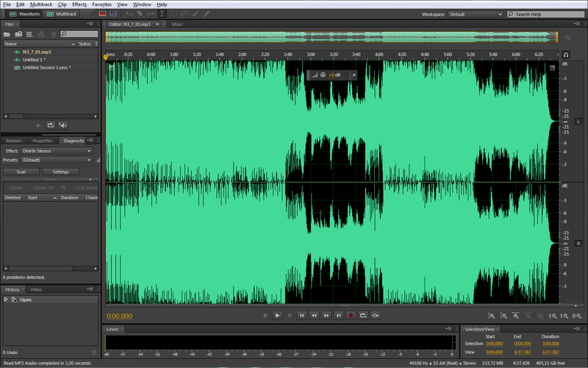Click the Scan button
The width and height of the screenshot is (588, 368).
click(x=22, y=171)
